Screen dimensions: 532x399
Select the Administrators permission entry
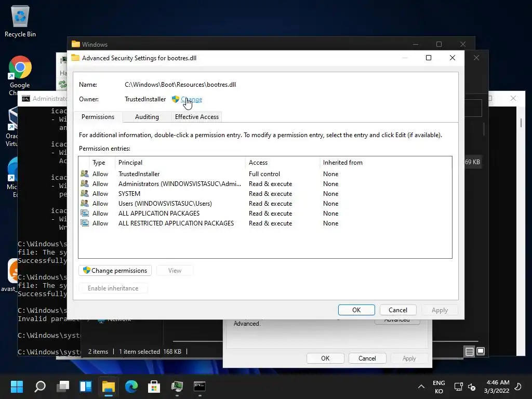265,183
